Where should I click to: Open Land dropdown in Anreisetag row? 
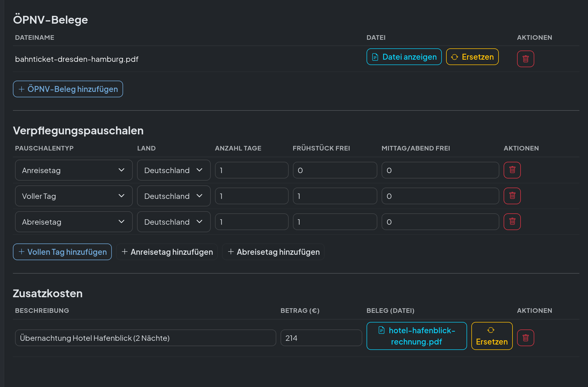coord(174,170)
